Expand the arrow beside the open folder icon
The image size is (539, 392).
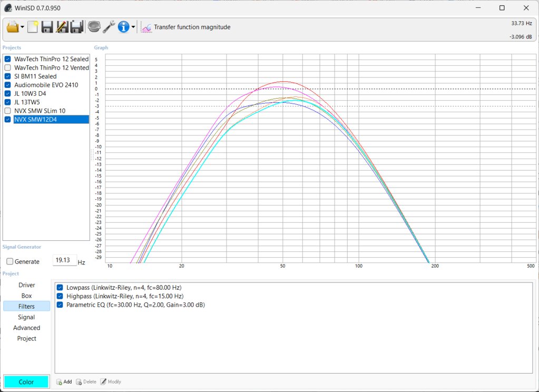point(22,27)
